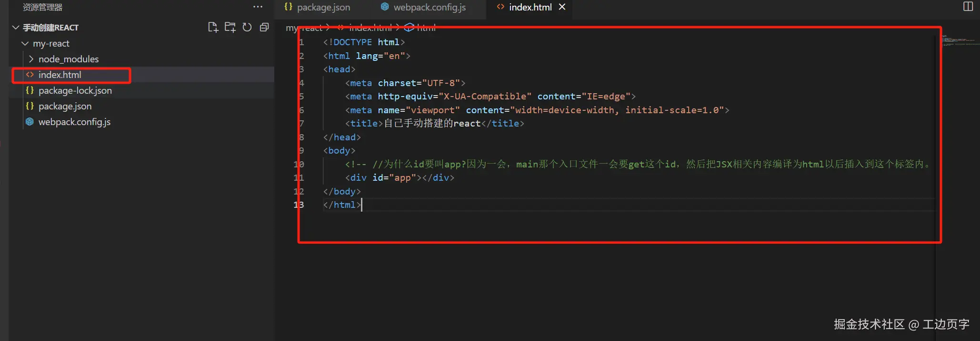Click the my-react breadcrumb segment
Screen dimensions: 980x341
point(304,28)
